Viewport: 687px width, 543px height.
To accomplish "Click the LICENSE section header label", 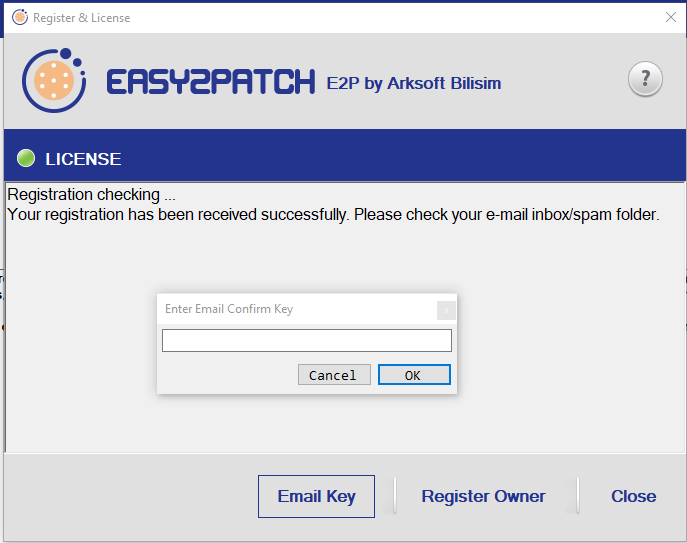I will [x=83, y=159].
